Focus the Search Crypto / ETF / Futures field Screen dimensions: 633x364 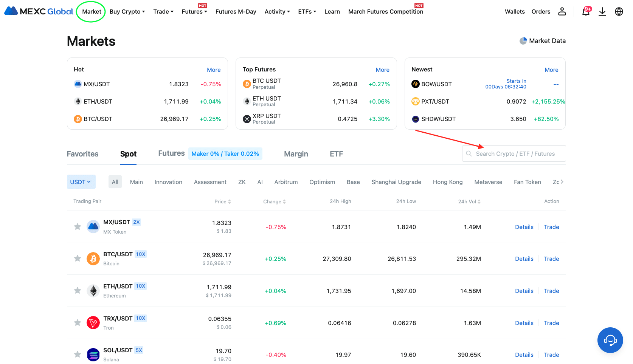(514, 153)
